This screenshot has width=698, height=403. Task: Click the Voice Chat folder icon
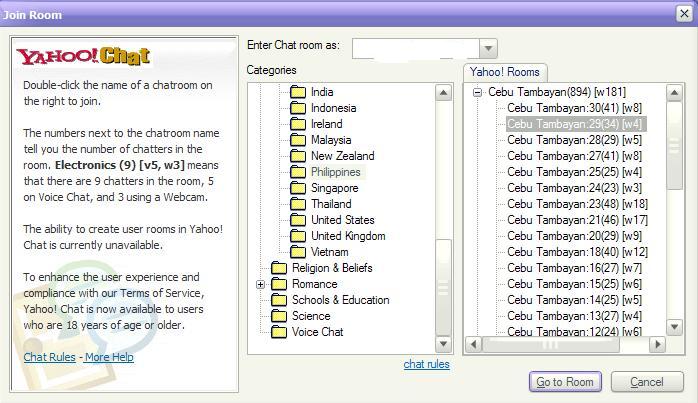(278, 332)
